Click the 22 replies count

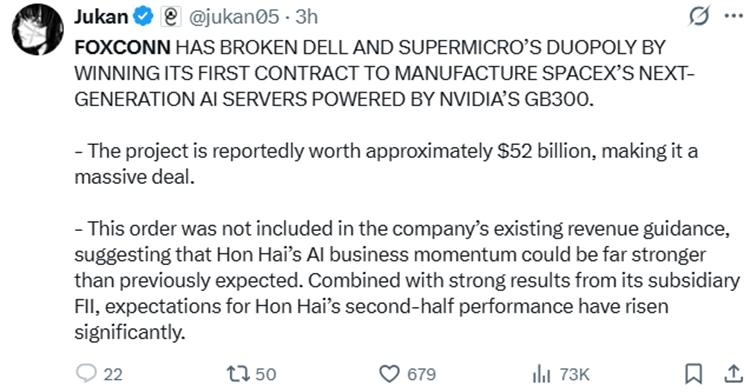click(x=113, y=374)
